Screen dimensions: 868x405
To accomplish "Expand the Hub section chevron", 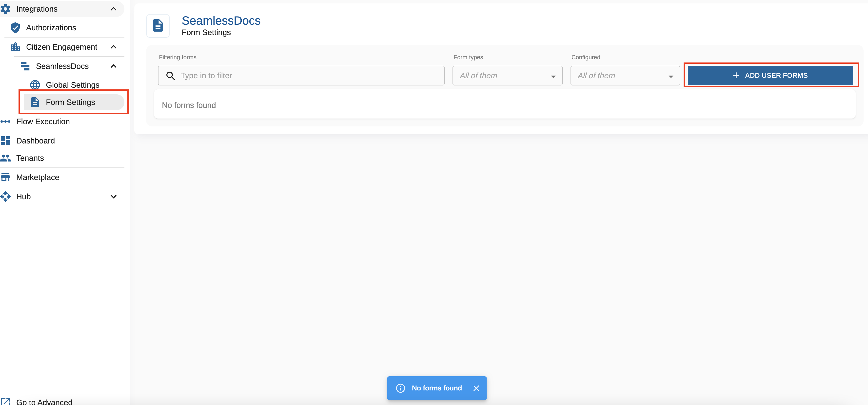I will [114, 196].
